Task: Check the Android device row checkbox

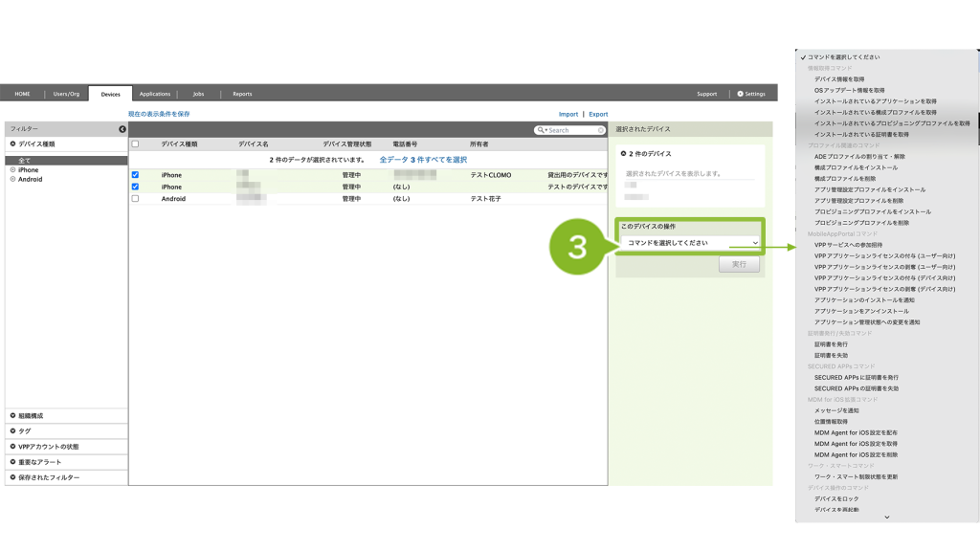Action: (135, 199)
